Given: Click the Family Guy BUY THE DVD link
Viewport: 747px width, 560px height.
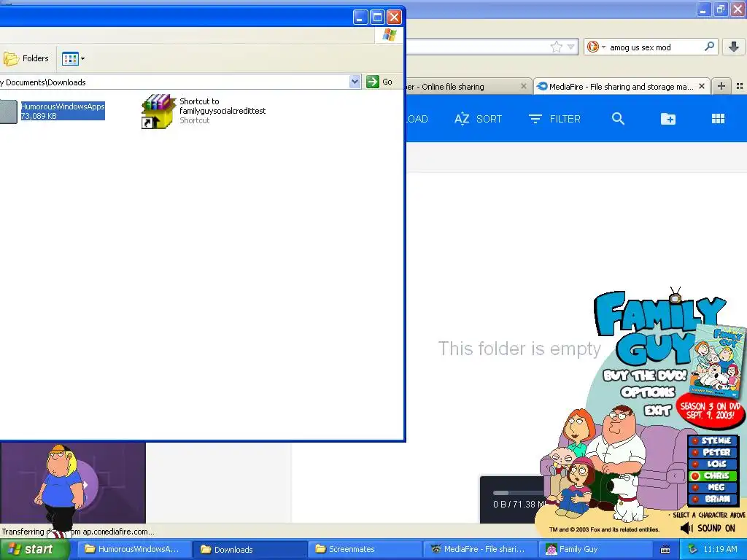Looking at the screenshot, I should (x=645, y=376).
